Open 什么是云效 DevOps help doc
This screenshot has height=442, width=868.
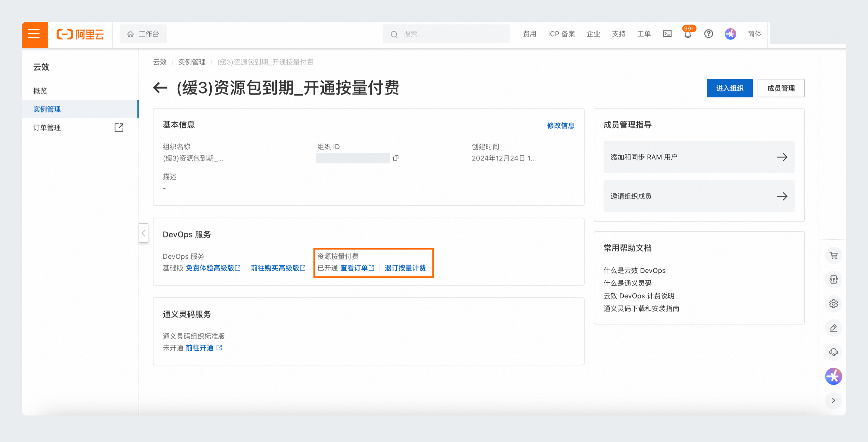pyautogui.click(x=634, y=270)
